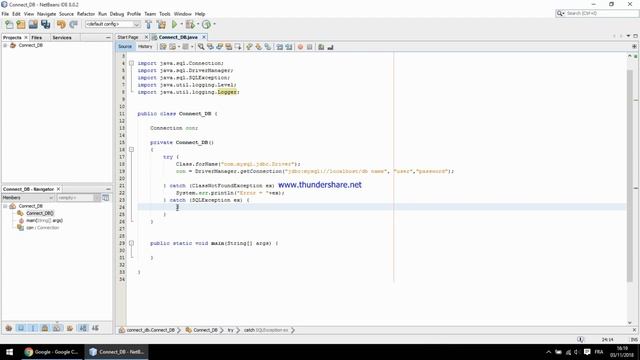Click the try breadcrumb item

pyautogui.click(x=231, y=330)
